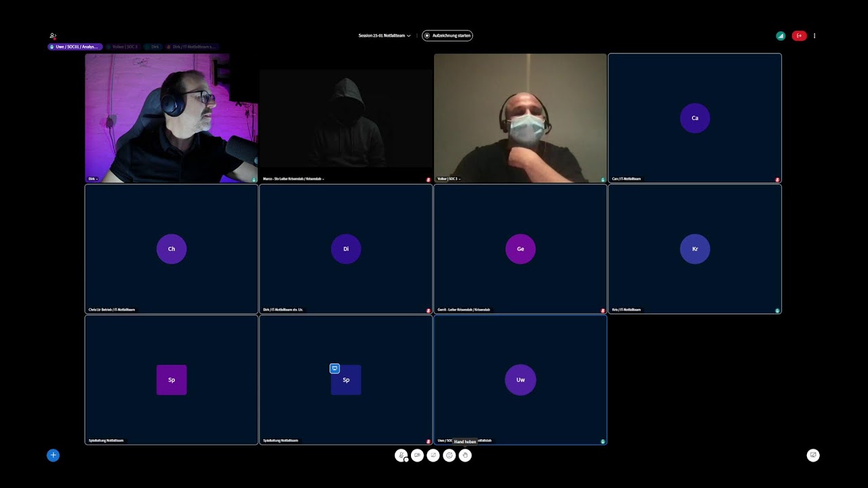
Task: Click the Ch avatar circle
Action: click(x=172, y=249)
